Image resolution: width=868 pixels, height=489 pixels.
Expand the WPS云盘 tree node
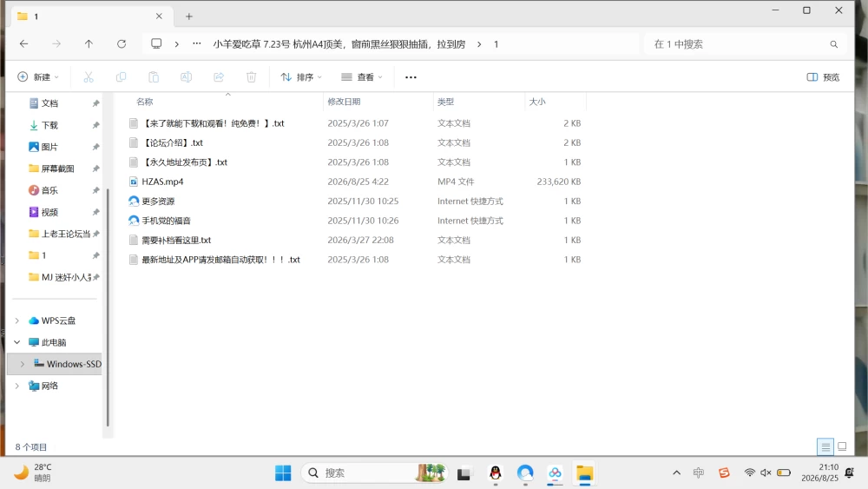(x=17, y=320)
